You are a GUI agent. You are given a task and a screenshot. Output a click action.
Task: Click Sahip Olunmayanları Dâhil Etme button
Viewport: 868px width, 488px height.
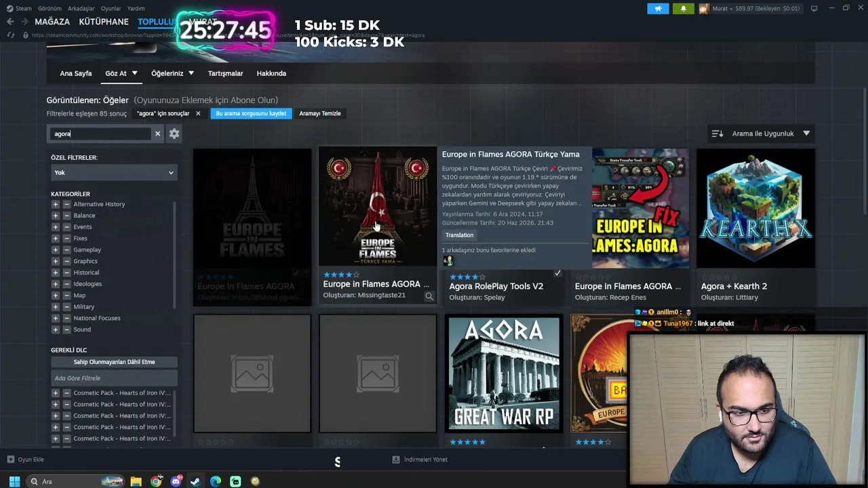tap(114, 362)
